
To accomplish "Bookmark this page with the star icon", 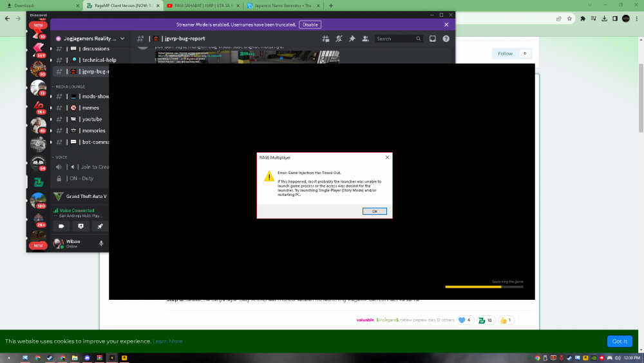I will [x=569, y=19].
